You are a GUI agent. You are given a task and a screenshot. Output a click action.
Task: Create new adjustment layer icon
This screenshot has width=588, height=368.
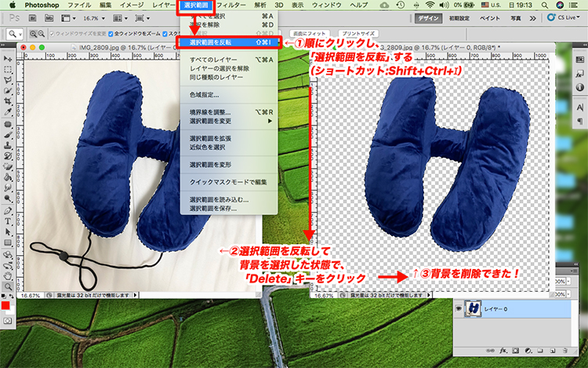pos(528,351)
